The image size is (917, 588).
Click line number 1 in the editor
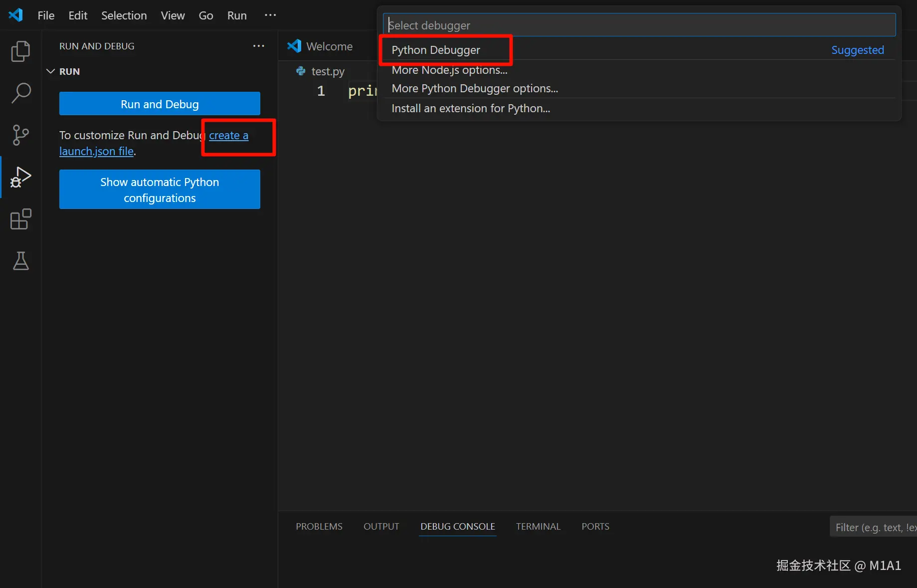[x=321, y=91]
